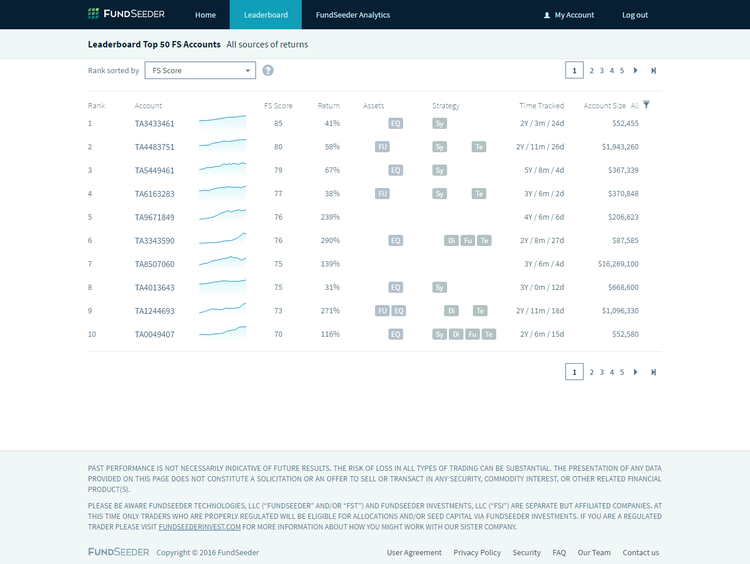Click the sparkline chart for TA8507060
This screenshot has height=564, width=750.
tap(222, 262)
